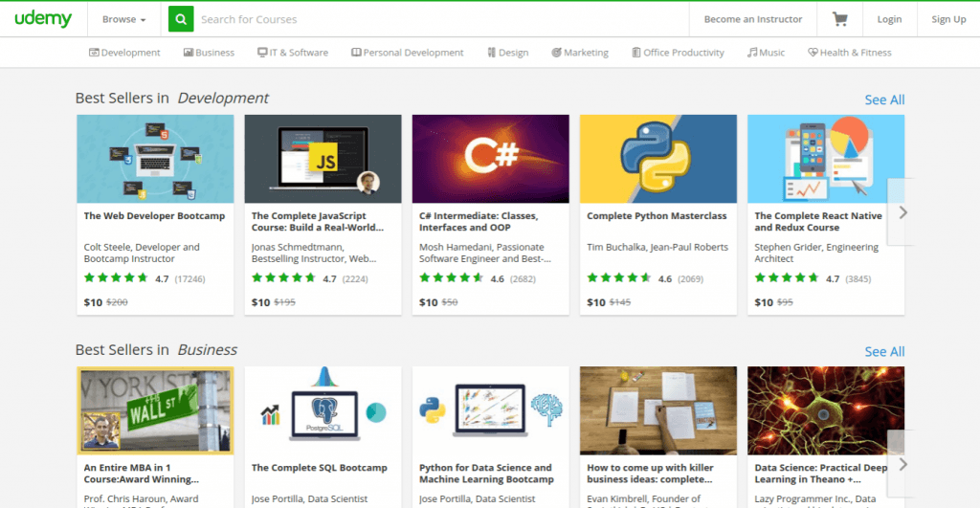Click the crossed-out $145 Python Masterclass price
This screenshot has width=980, height=508.
point(620,302)
